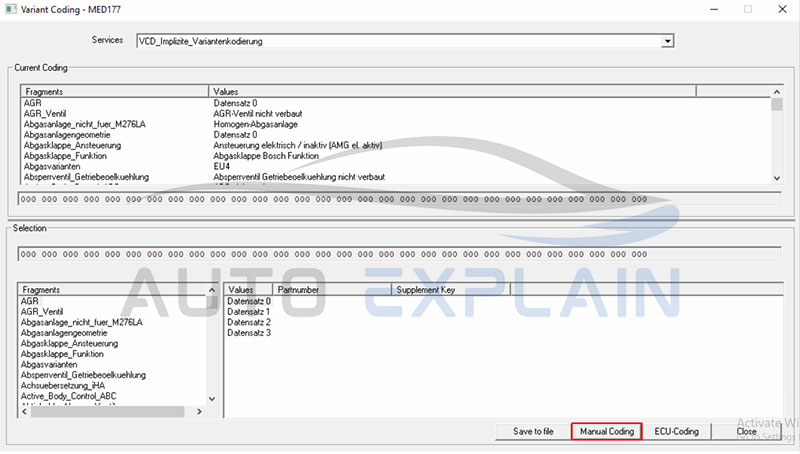Select Absperrventil_Getriebeoelkuehlung in Selection fragments

pos(83,375)
